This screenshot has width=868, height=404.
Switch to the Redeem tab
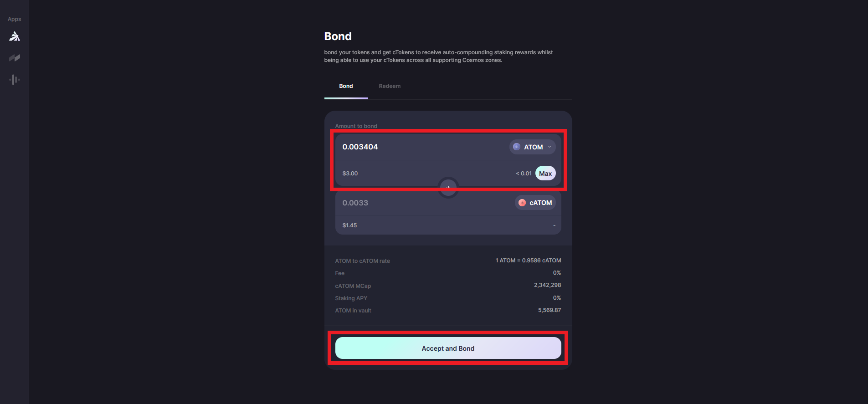(390, 86)
